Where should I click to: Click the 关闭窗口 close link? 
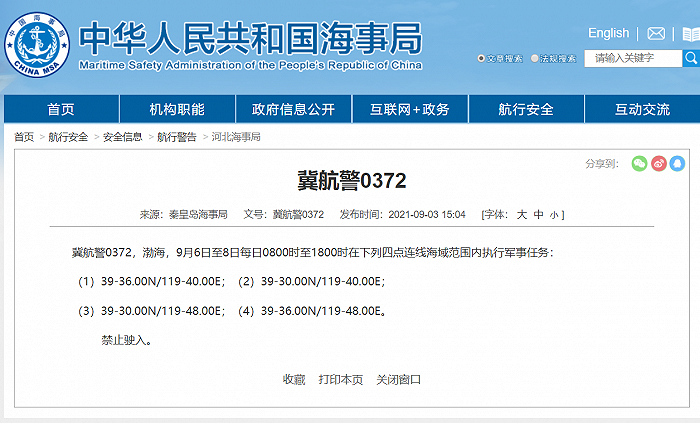coord(399,380)
